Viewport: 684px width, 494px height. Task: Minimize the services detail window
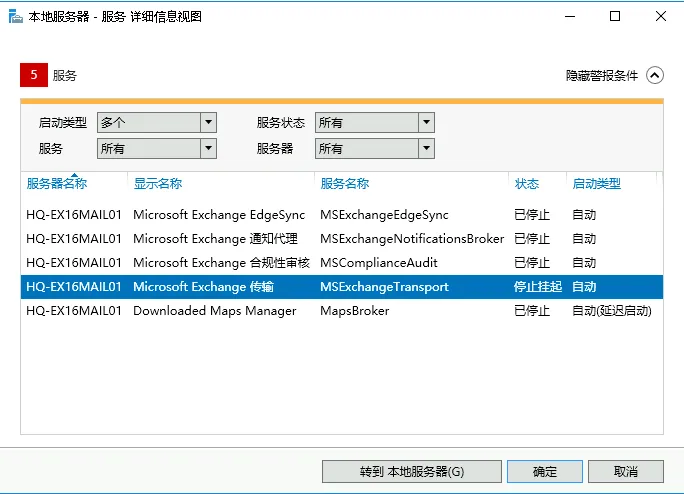tap(570, 17)
